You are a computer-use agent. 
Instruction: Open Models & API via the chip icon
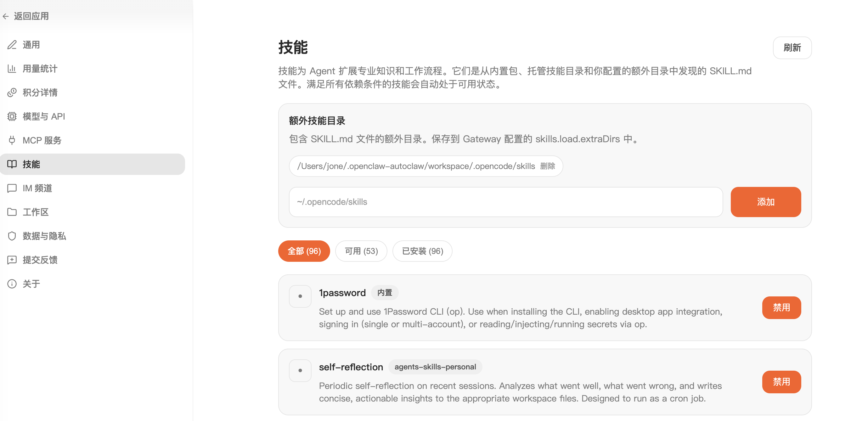[12, 116]
